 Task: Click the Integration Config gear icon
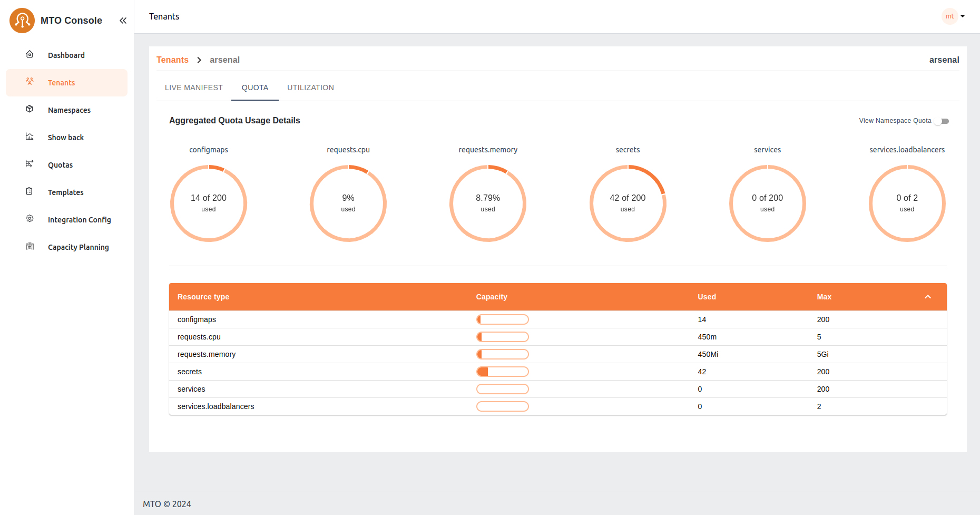pos(30,219)
